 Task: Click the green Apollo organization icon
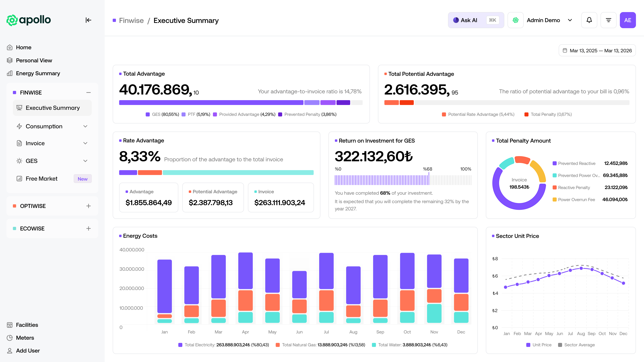tap(515, 20)
